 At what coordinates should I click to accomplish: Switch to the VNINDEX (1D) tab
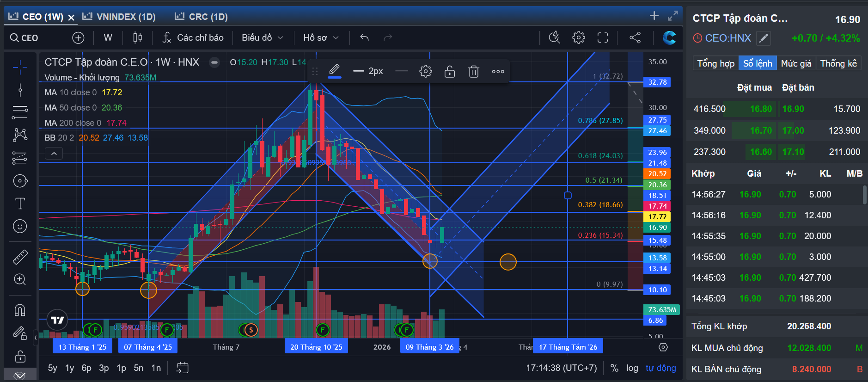119,17
